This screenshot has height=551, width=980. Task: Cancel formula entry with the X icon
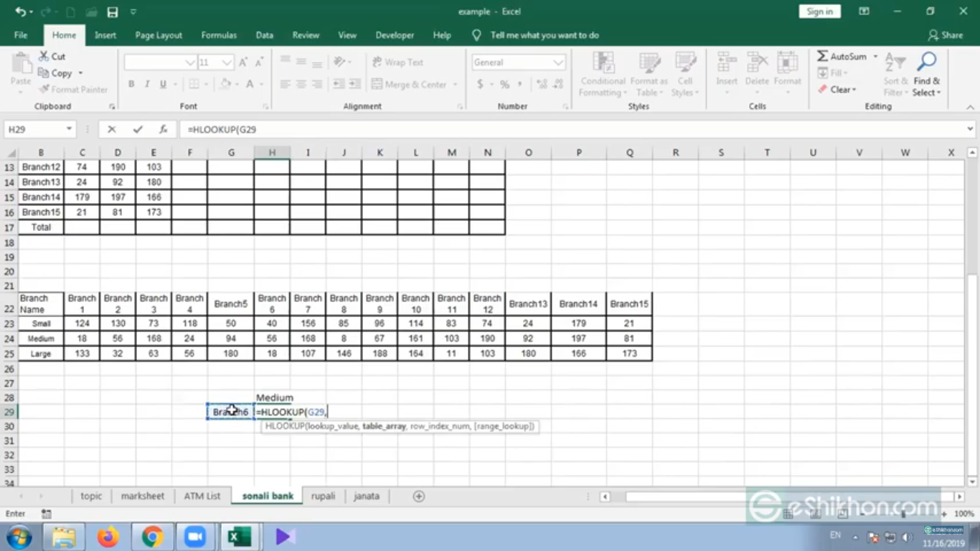click(112, 129)
